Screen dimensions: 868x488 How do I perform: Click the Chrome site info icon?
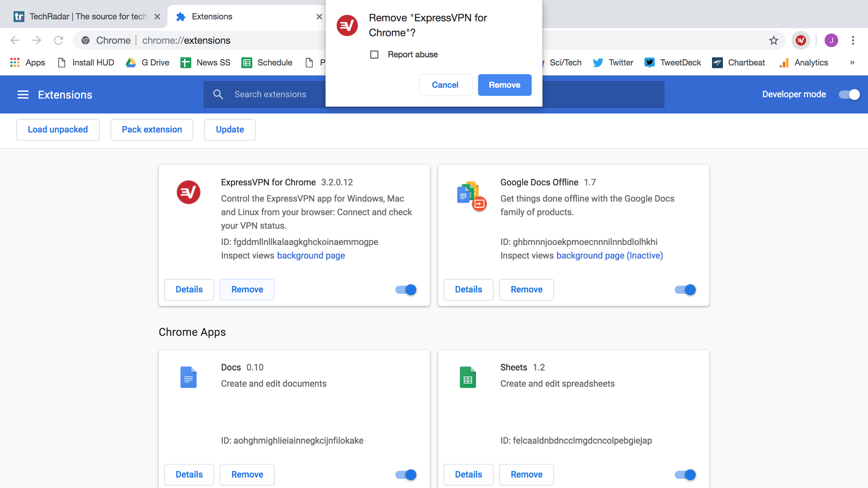[85, 40]
